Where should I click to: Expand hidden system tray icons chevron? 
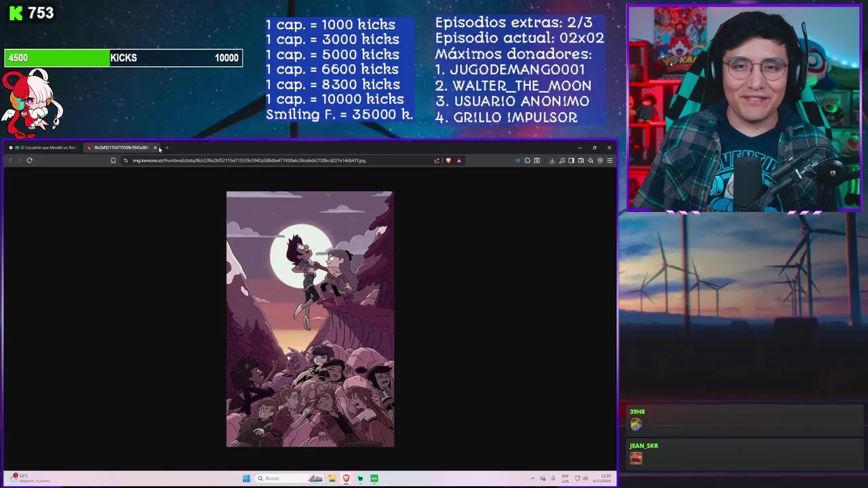pos(532,479)
